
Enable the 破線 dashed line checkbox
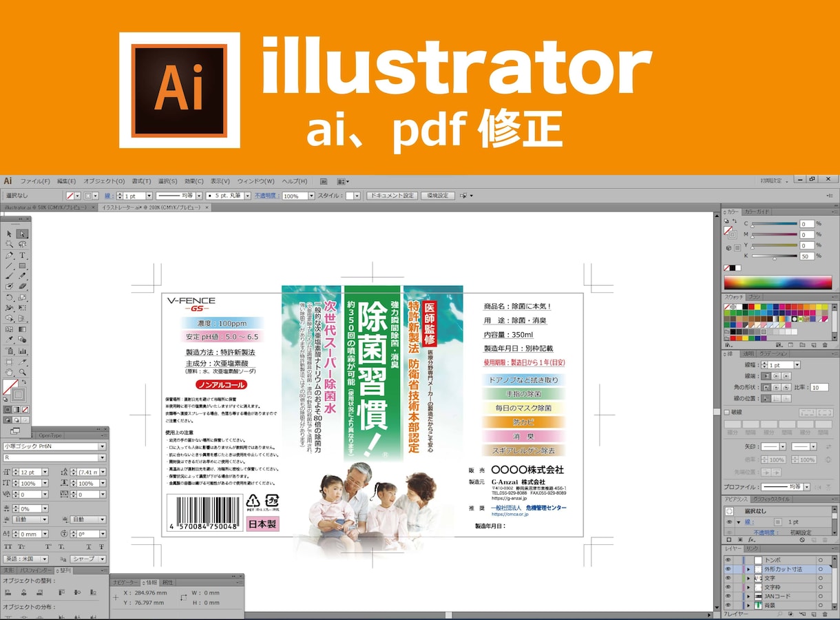point(726,412)
